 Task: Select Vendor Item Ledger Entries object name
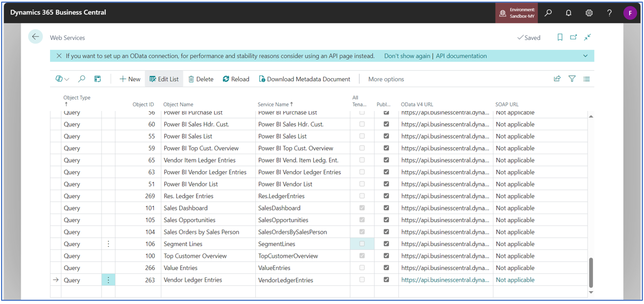pos(199,160)
